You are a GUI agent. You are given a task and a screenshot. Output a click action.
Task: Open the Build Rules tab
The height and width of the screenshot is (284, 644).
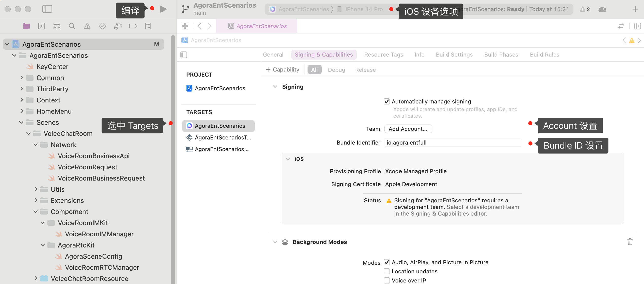[545, 55]
